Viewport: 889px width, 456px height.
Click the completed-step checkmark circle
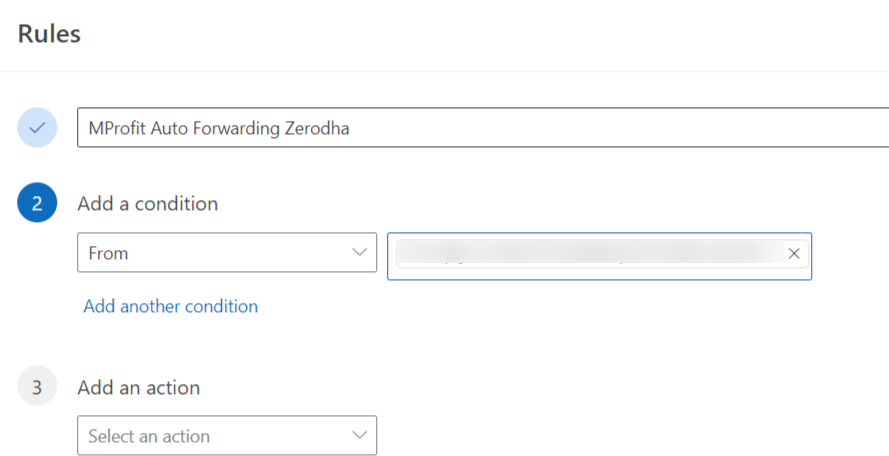click(x=37, y=128)
